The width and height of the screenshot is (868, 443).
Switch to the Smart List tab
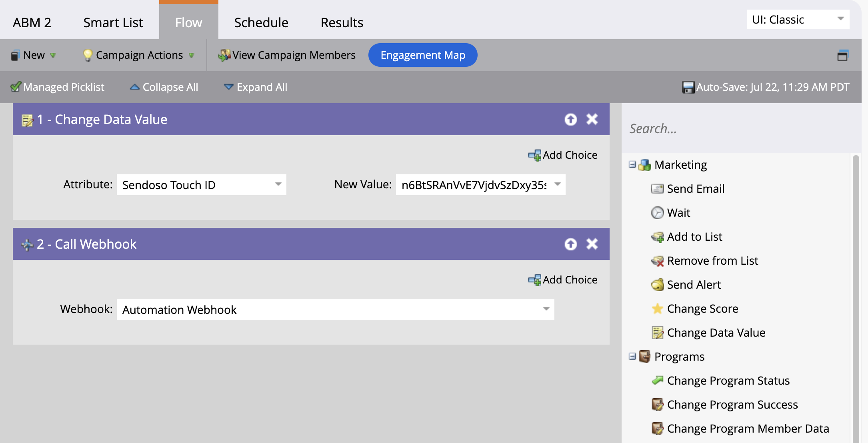pos(113,22)
